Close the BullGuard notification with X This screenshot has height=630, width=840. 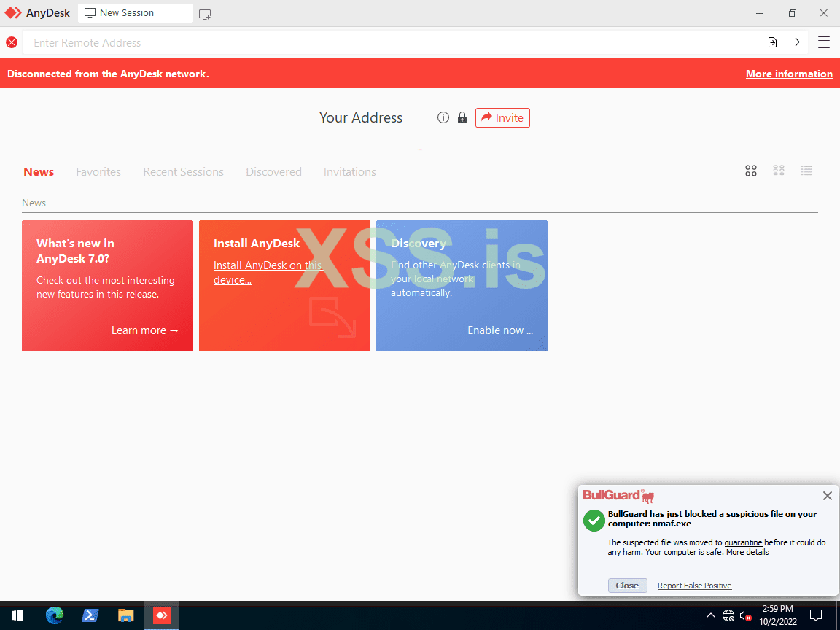pos(827,496)
